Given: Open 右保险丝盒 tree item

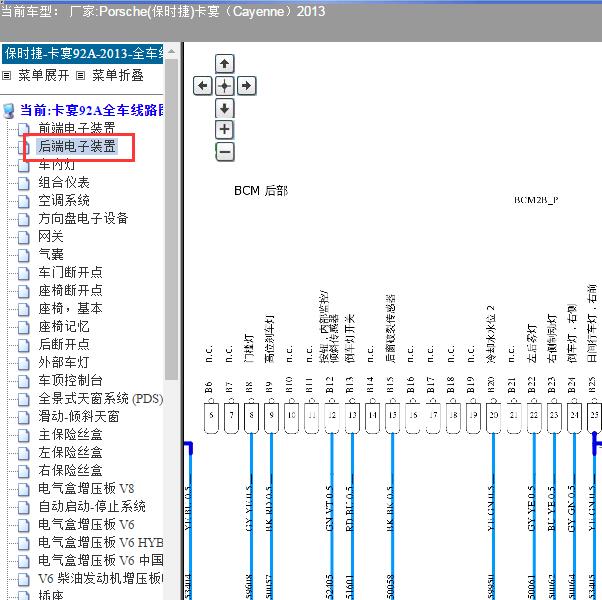Looking at the screenshot, I should [70, 471].
